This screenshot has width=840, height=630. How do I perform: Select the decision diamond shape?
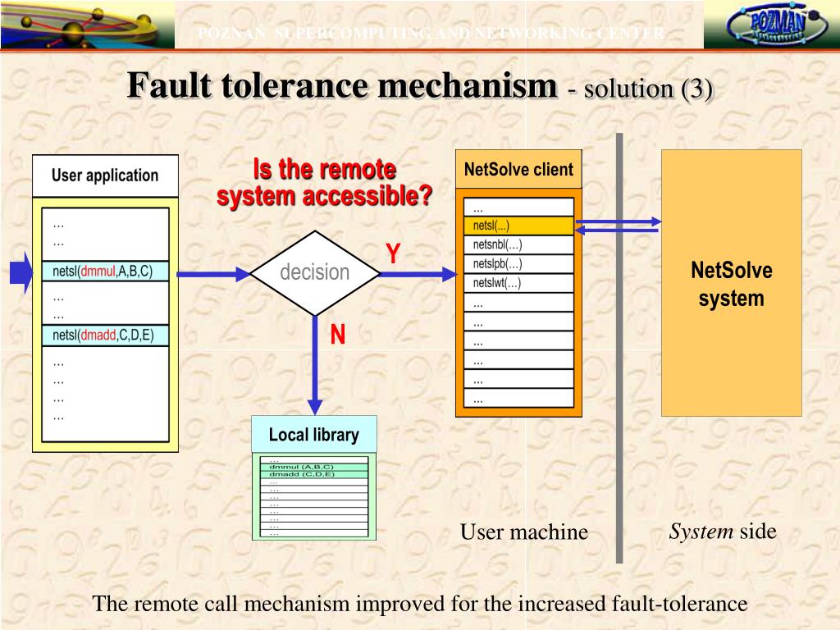pyautogui.click(x=315, y=273)
